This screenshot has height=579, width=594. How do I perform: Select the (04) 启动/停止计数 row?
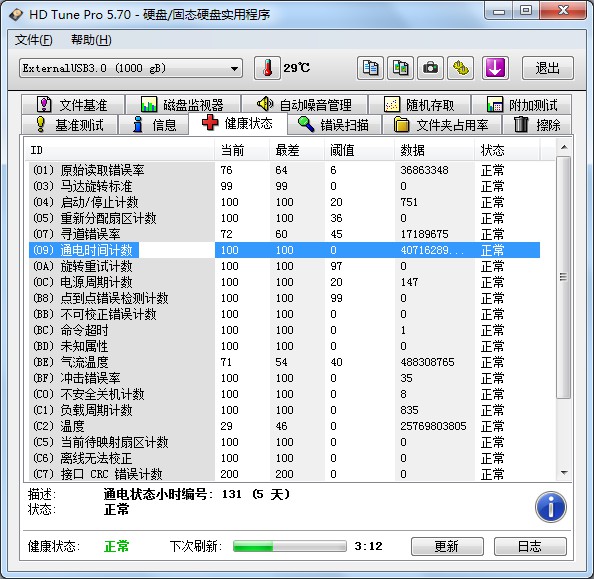[284, 202]
